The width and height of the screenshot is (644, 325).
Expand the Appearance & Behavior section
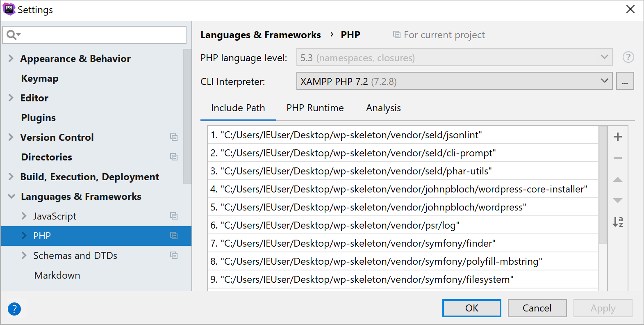11,59
